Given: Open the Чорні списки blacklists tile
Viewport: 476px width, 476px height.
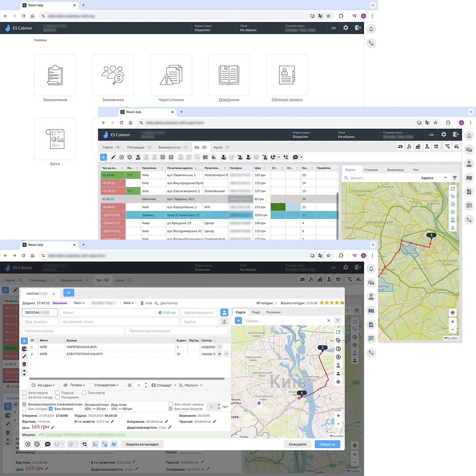Looking at the screenshot, I should click(171, 75).
